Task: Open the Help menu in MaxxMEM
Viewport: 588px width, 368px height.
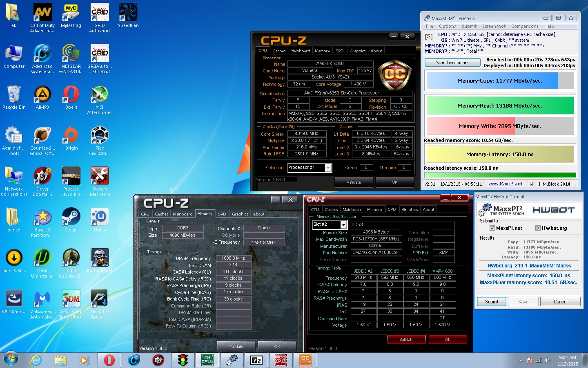Action: tap(549, 26)
